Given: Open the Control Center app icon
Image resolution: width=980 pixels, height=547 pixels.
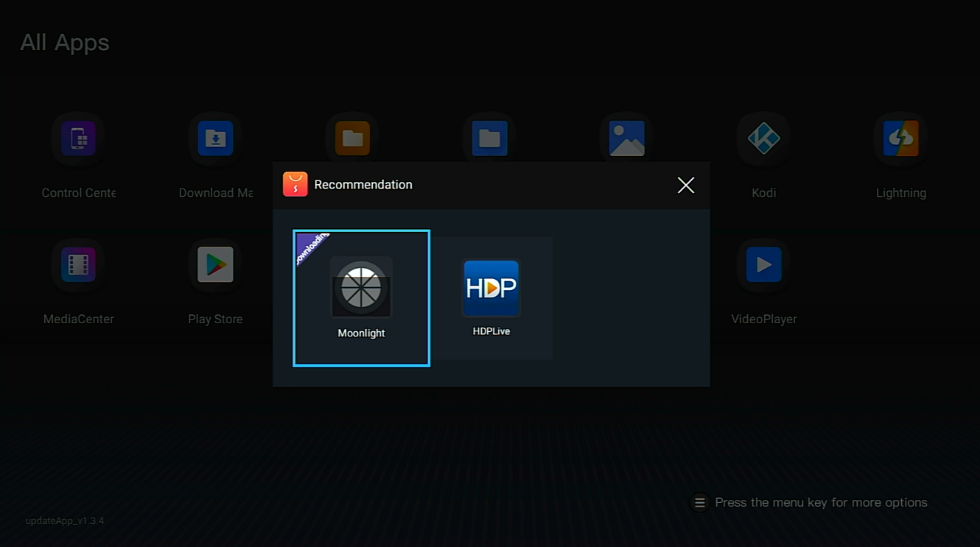Looking at the screenshot, I should tap(78, 138).
